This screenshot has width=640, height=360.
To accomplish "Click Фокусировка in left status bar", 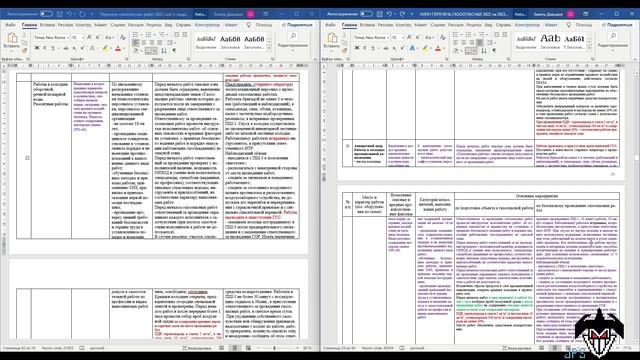I will [x=196, y=348].
